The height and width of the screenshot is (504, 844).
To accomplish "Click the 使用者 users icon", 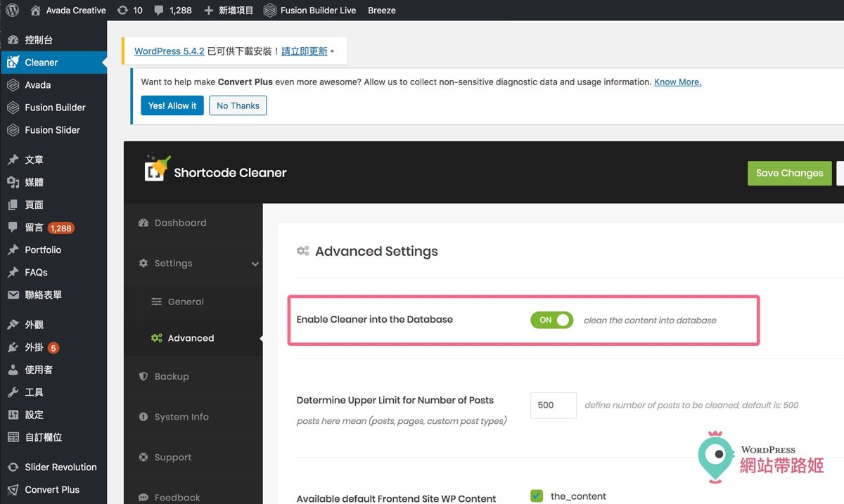I will [13, 370].
